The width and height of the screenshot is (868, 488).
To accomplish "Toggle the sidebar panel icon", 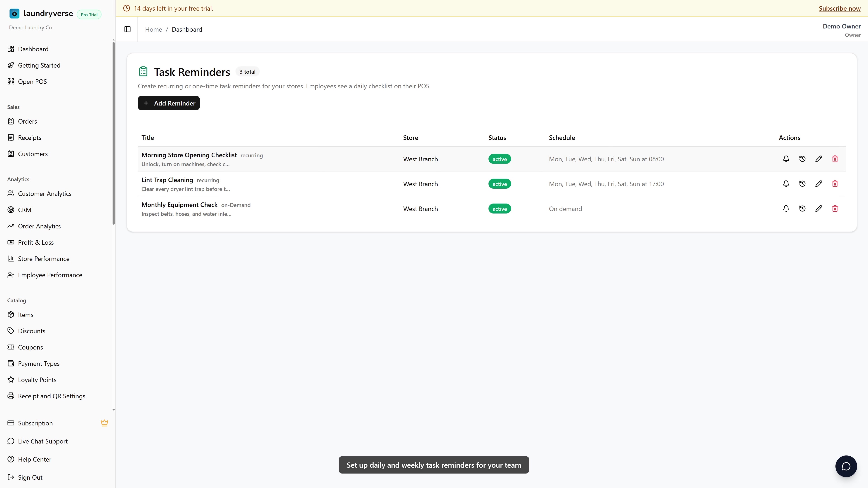I will (127, 29).
